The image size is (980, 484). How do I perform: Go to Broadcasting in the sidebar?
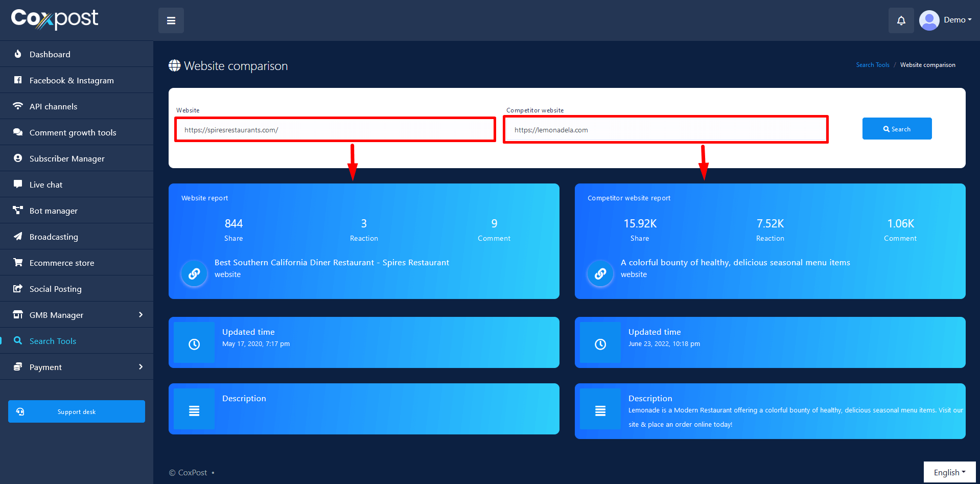coord(54,237)
